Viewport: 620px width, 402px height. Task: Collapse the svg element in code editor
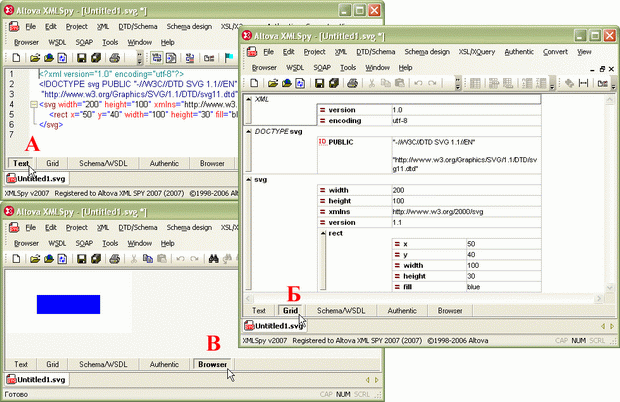click(33, 102)
